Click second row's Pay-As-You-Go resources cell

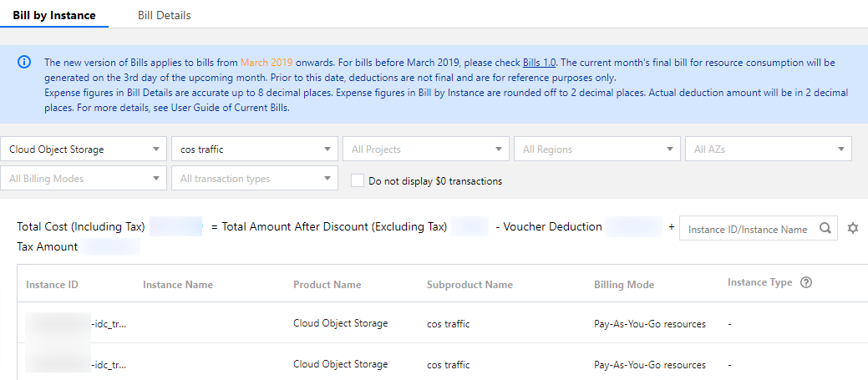click(649, 365)
